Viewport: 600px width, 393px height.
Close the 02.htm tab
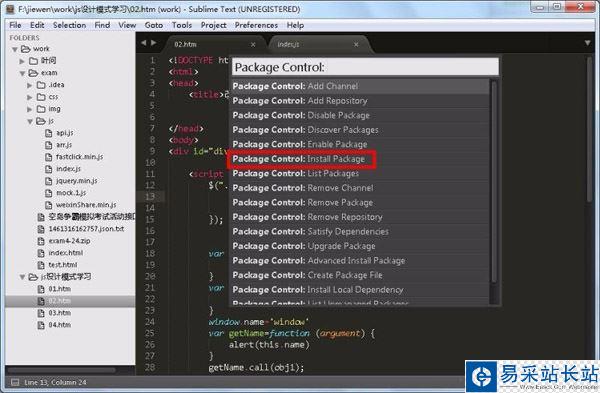(x=253, y=45)
